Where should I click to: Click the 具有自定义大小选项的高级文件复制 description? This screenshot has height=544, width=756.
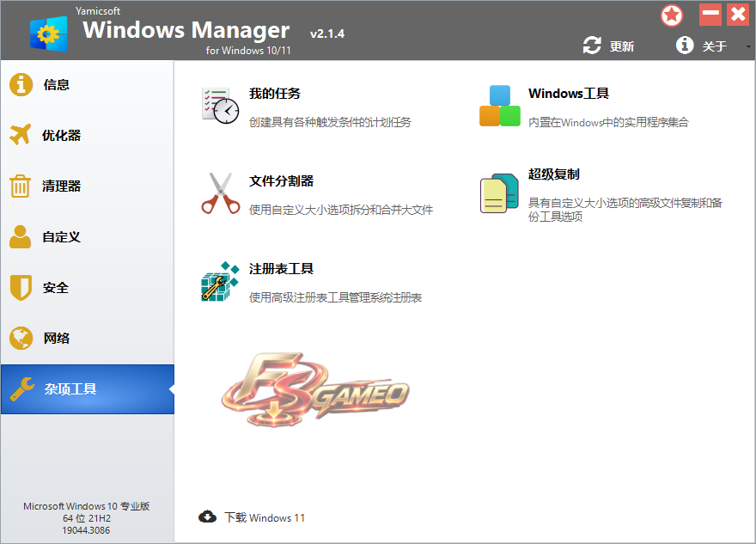(x=625, y=210)
